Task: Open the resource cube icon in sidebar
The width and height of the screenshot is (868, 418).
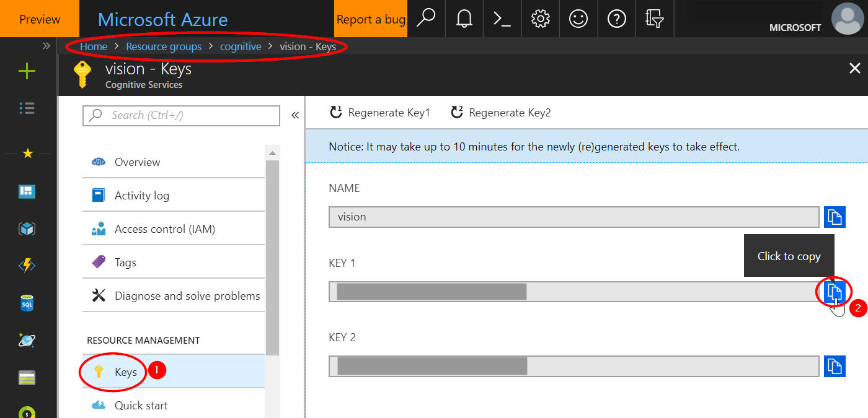Action: click(x=27, y=229)
